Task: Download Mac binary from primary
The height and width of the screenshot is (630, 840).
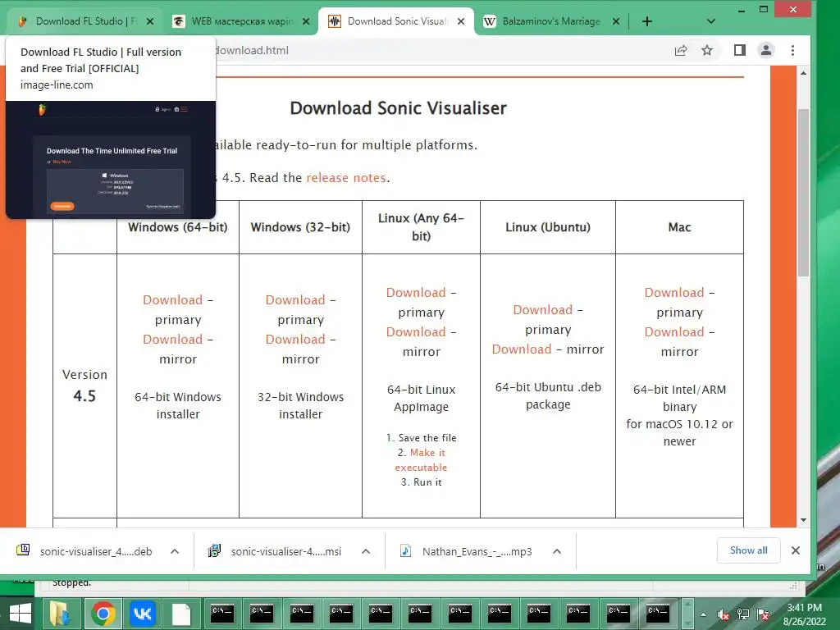Action: (x=674, y=293)
